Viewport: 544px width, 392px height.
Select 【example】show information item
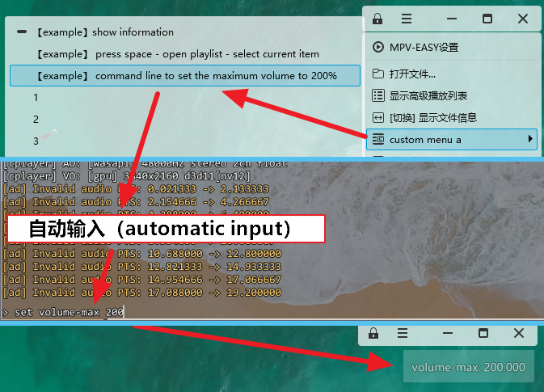pos(185,32)
